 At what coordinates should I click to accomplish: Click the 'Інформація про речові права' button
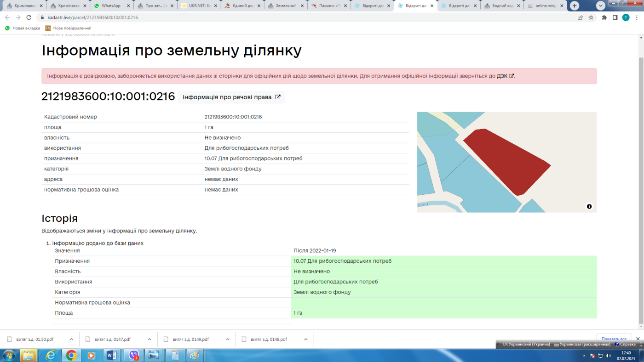pyautogui.click(x=231, y=97)
